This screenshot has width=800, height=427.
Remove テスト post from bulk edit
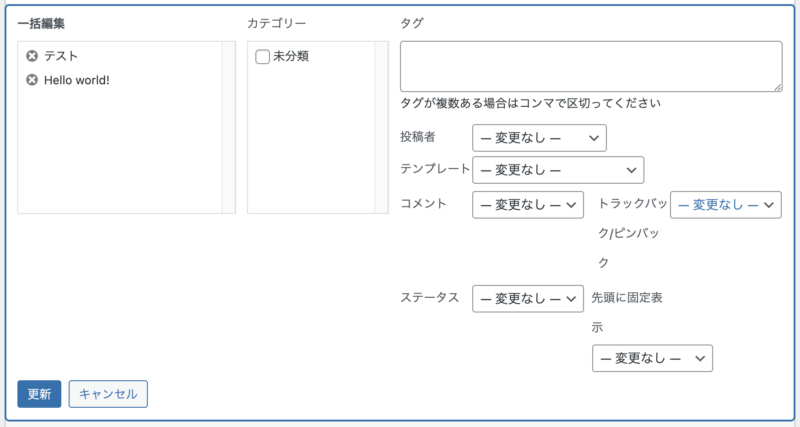(x=32, y=56)
